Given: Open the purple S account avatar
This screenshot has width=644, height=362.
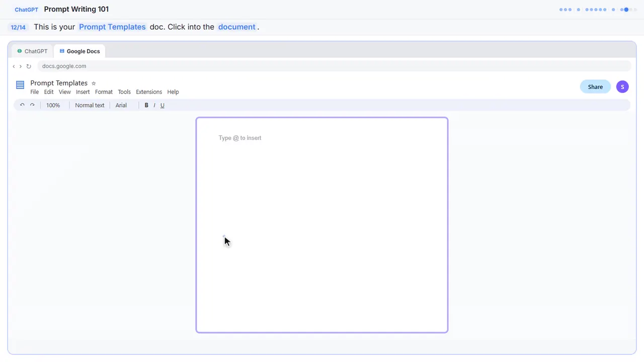Looking at the screenshot, I should pos(622,86).
